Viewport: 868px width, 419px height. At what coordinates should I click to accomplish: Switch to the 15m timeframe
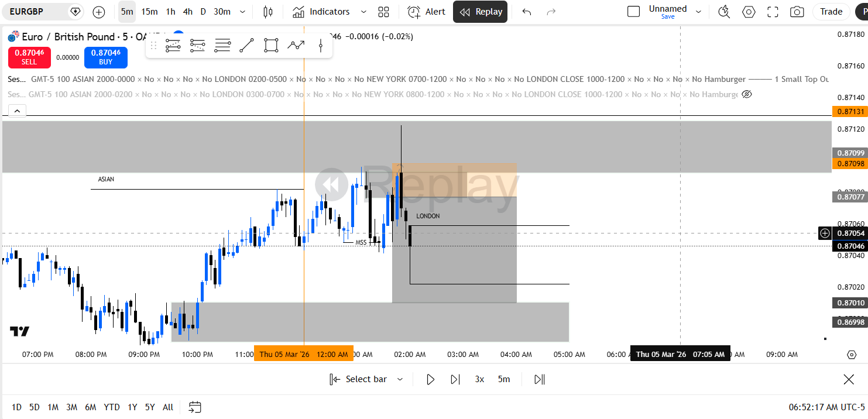(149, 12)
